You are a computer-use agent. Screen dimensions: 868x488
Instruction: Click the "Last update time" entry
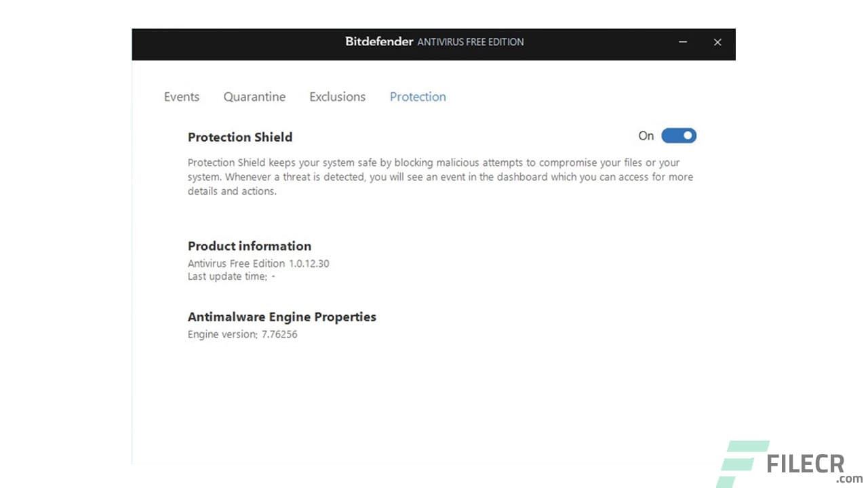[x=231, y=277]
